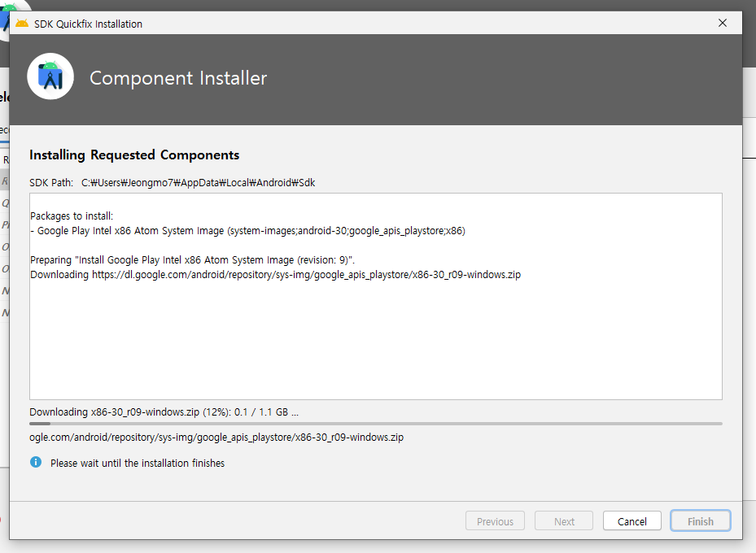The height and width of the screenshot is (553, 756).
Task: Click the blue info icon
Action: click(36, 463)
